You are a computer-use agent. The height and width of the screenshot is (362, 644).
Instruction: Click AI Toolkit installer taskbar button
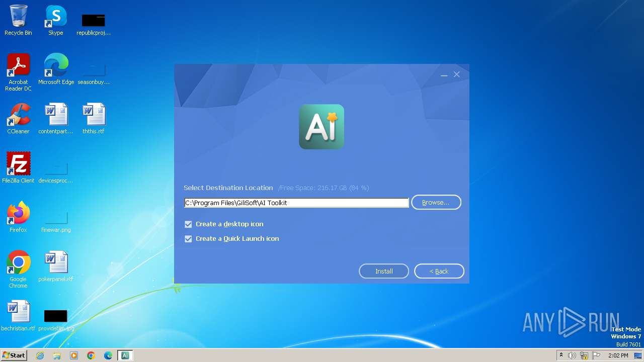[125, 355]
